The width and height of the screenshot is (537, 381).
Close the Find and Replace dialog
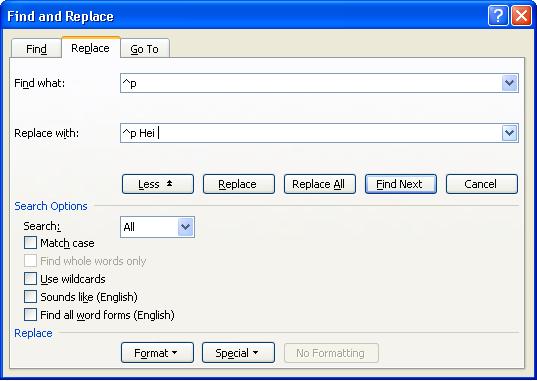point(521,16)
